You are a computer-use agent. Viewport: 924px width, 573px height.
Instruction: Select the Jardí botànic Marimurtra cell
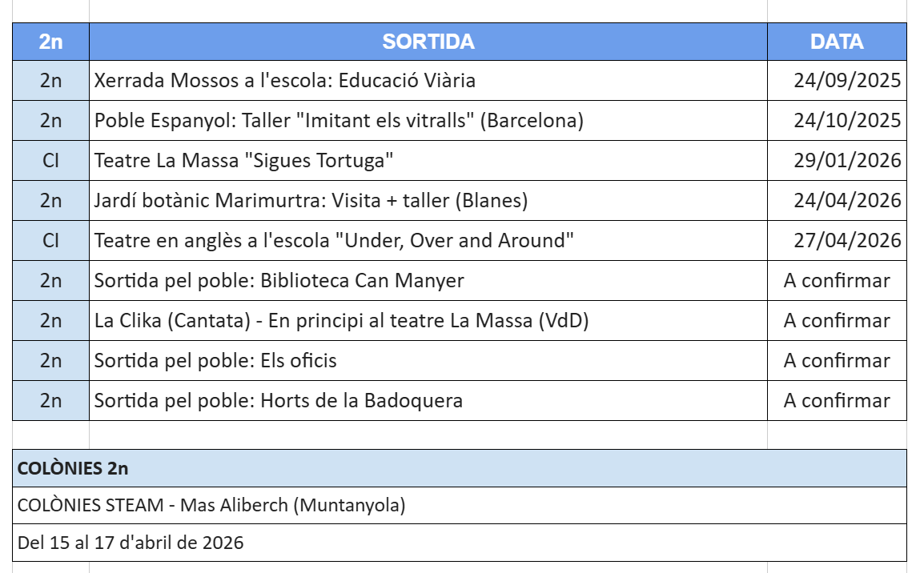(x=311, y=201)
